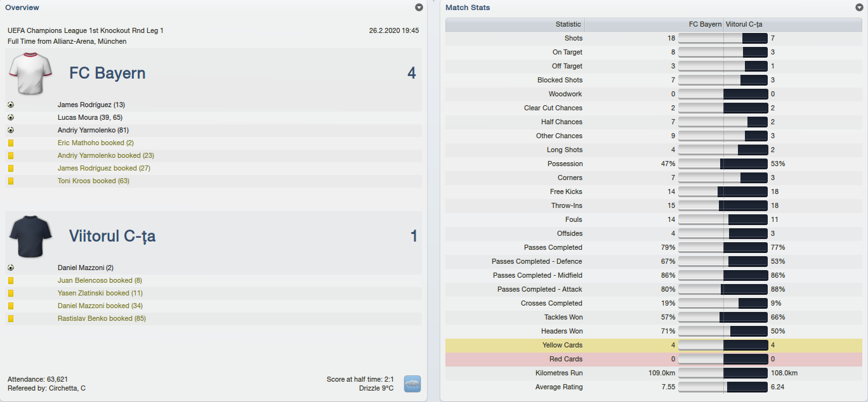Open the Overview panel dropdown arrow

coord(419,8)
